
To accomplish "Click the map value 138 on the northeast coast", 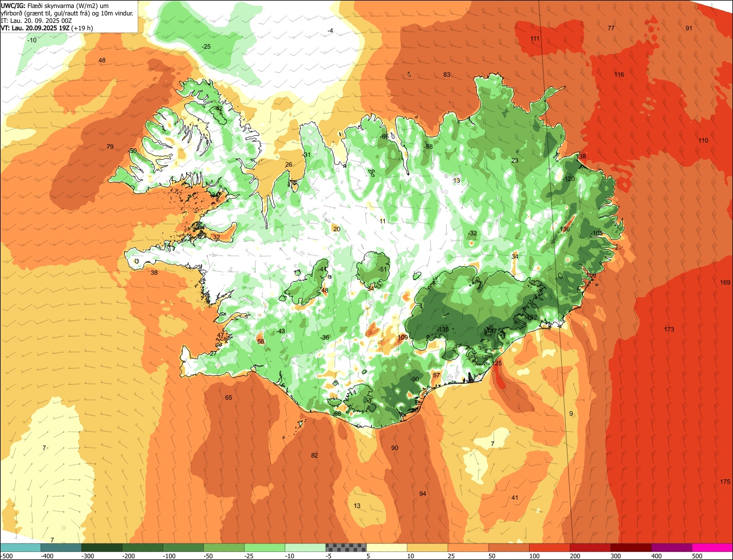I will click(x=581, y=157).
